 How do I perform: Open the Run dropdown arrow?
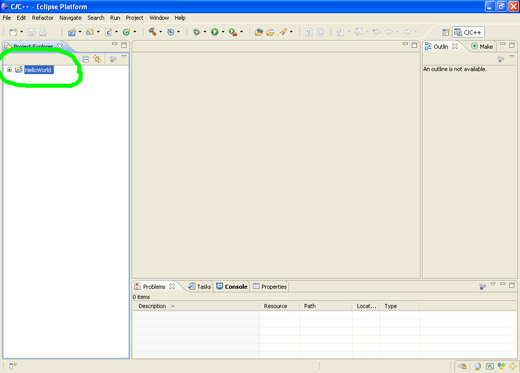[x=223, y=32]
